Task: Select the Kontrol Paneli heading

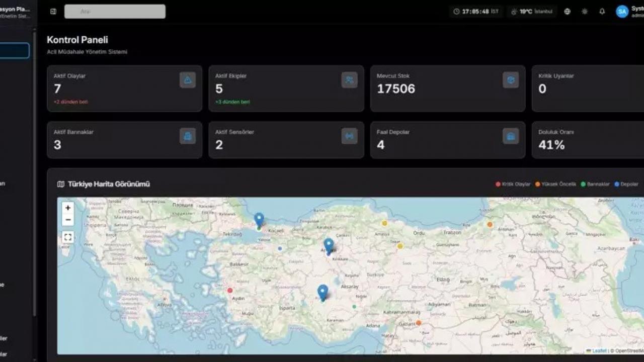Action: click(x=77, y=40)
